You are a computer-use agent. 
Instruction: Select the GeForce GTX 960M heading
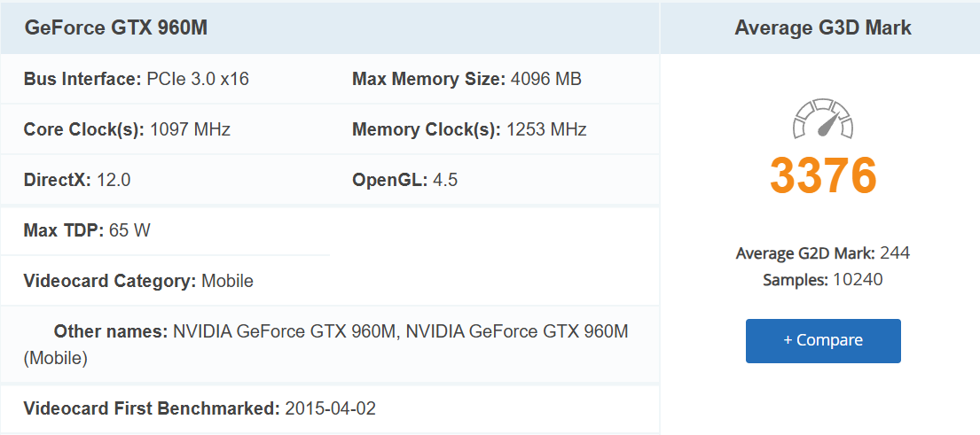pos(116,27)
